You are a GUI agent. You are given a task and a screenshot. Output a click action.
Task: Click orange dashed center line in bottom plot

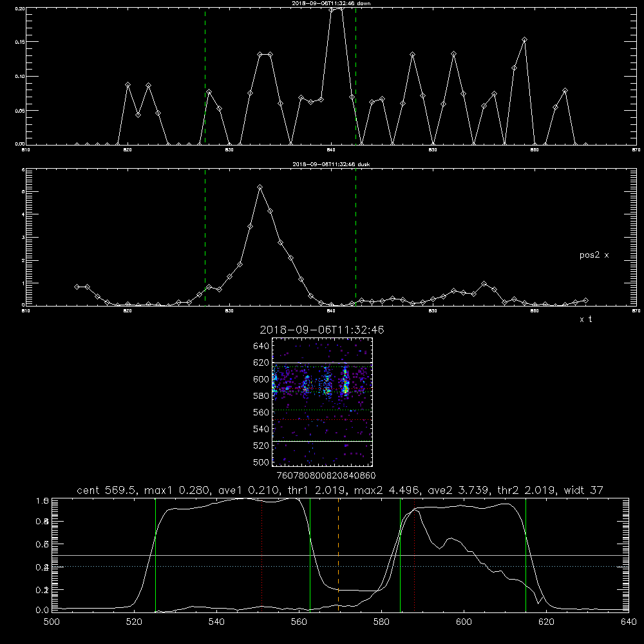pyautogui.click(x=339, y=554)
